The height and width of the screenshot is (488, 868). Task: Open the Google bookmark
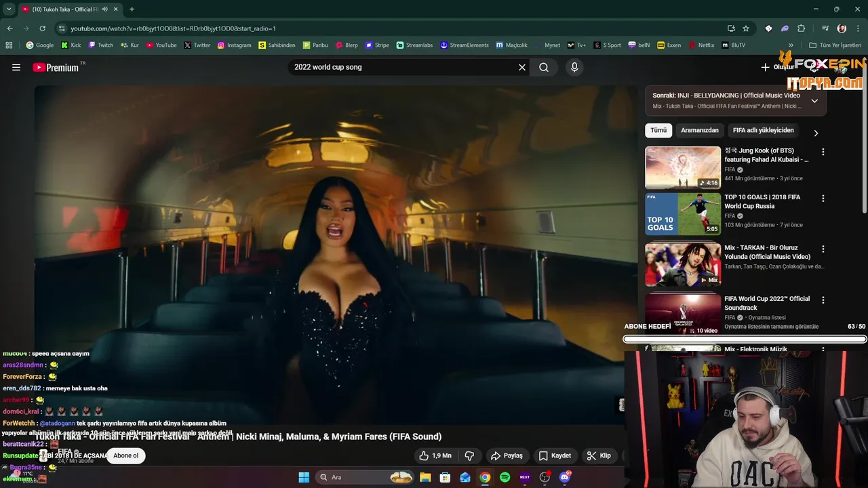(x=40, y=45)
